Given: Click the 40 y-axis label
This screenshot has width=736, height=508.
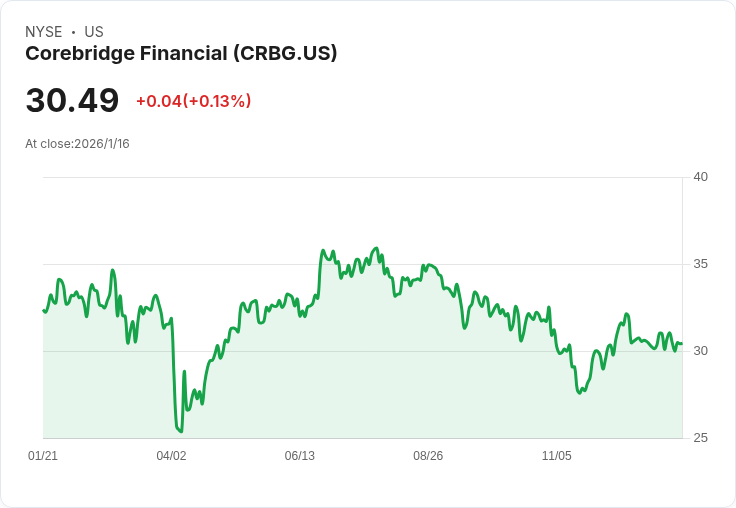Looking at the screenshot, I should 700,177.
